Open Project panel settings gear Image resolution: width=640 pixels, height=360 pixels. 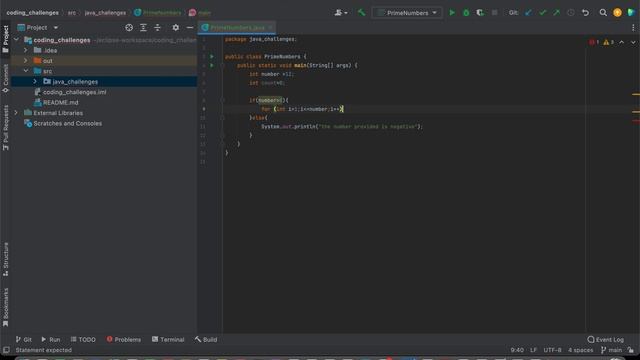[x=176, y=27]
